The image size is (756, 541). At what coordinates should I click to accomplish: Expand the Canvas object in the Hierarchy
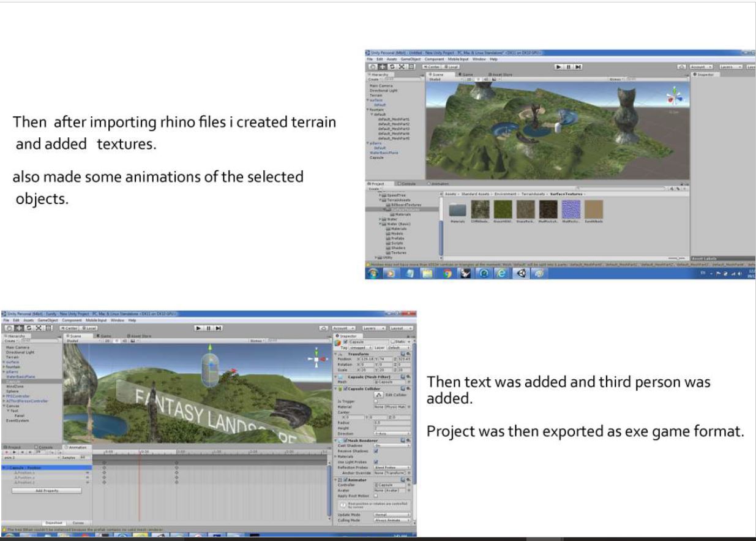coord(4,406)
